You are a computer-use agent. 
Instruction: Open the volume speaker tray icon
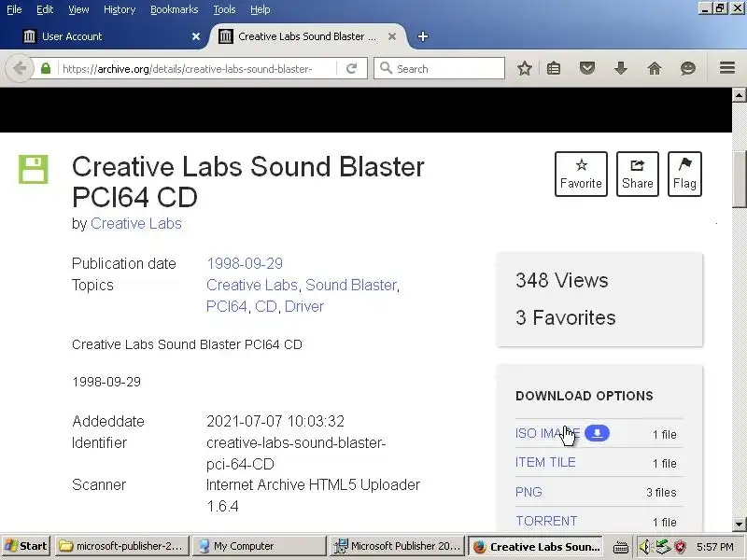[x=644, y=546]
